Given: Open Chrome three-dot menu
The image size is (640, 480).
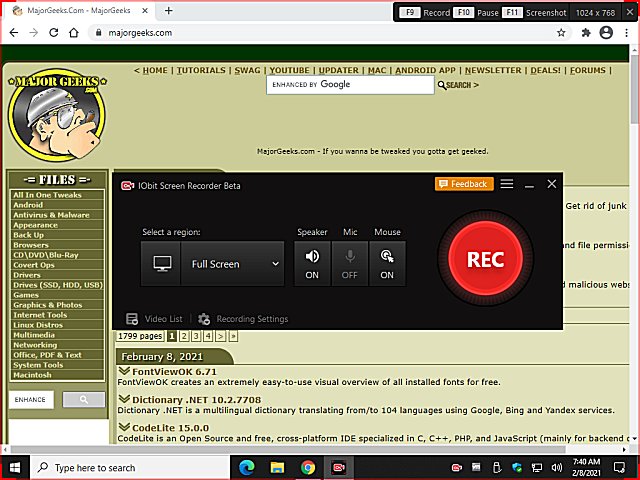Looking at the screenshot, I should (627, 33).
